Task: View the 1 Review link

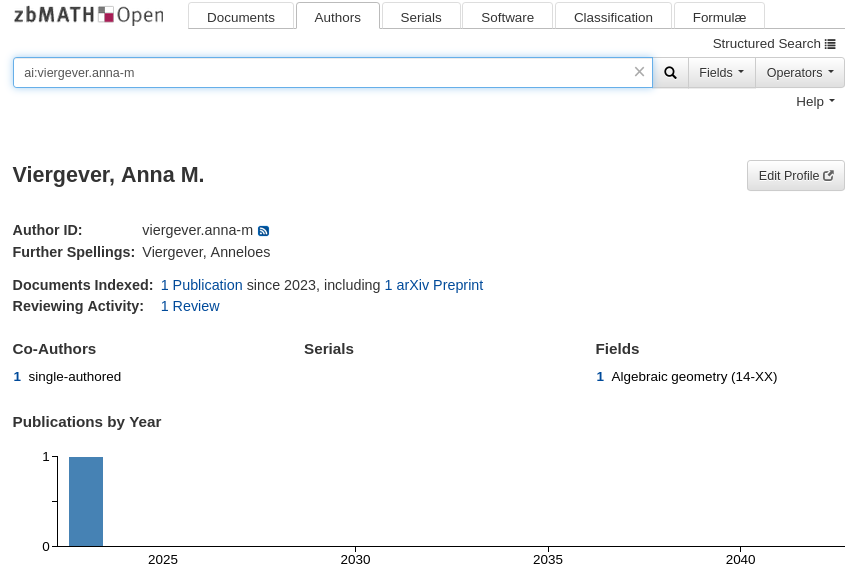Action: 190,306
